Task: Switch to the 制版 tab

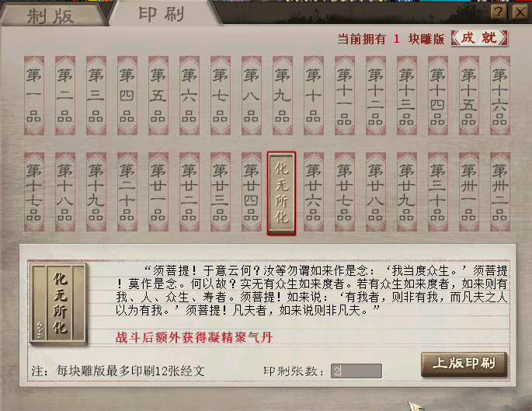Action: 51,16
